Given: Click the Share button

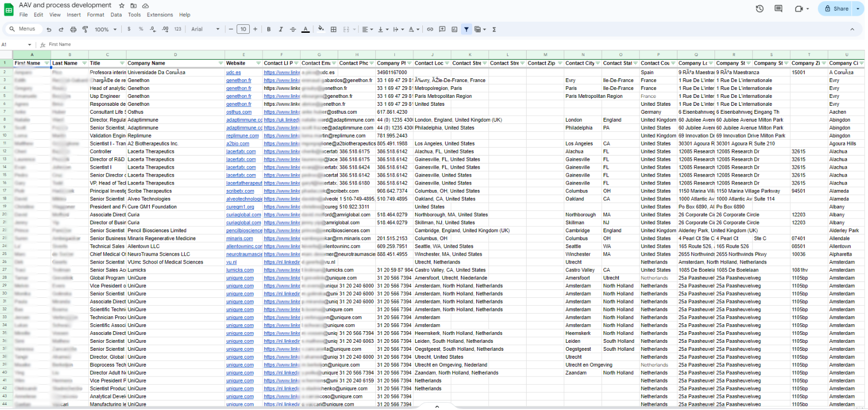Looking at the screenshot, I should tap(837, 8).
